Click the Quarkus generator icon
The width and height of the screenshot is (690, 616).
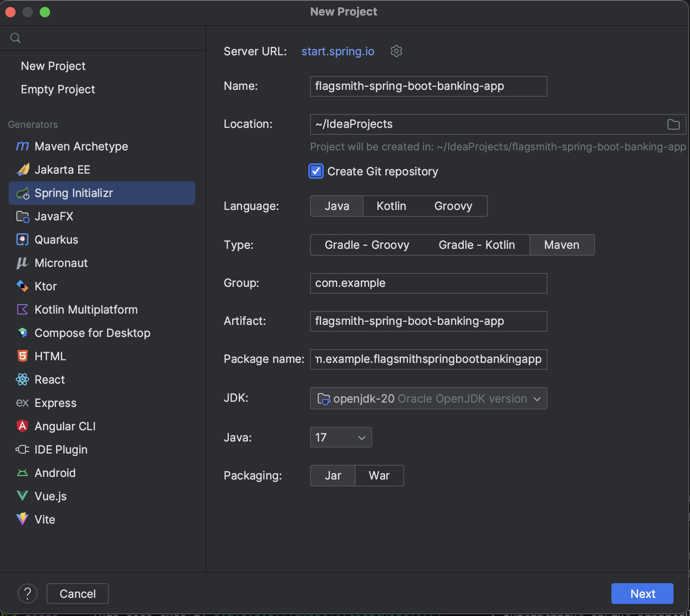[x=22, y=240]
